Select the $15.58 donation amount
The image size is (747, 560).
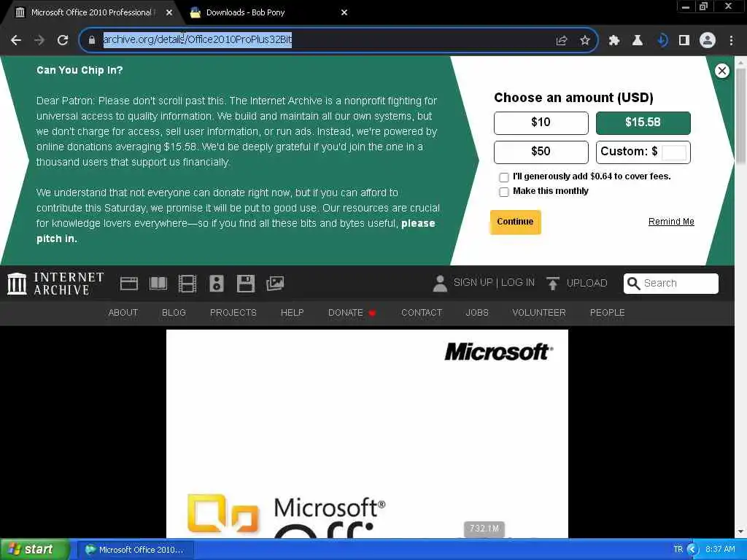(643, 122)
